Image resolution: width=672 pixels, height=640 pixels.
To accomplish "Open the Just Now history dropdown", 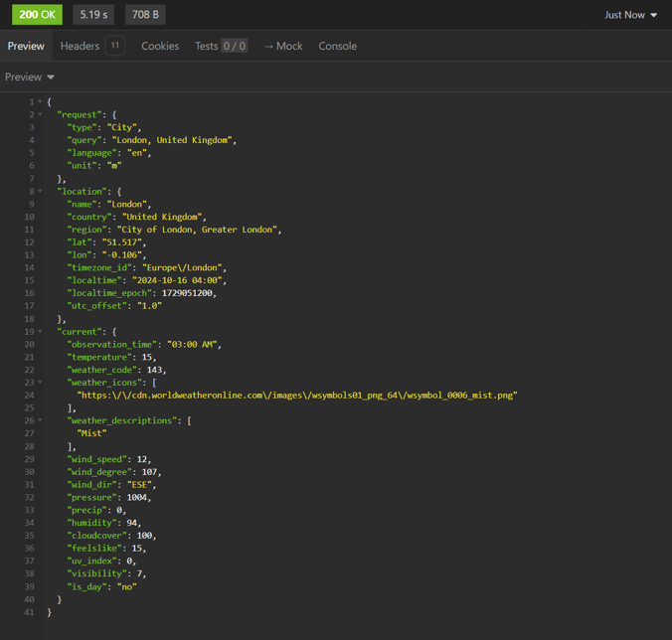I will 630,15.
